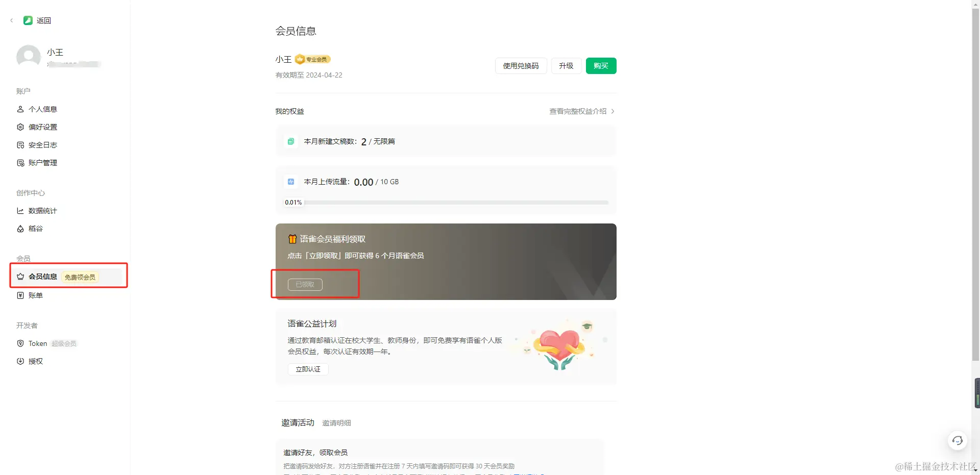Click the 账户管理 icon in sidebar
Image resolution: width=980 pixels, height=475 pixels.
pos(20,163)
